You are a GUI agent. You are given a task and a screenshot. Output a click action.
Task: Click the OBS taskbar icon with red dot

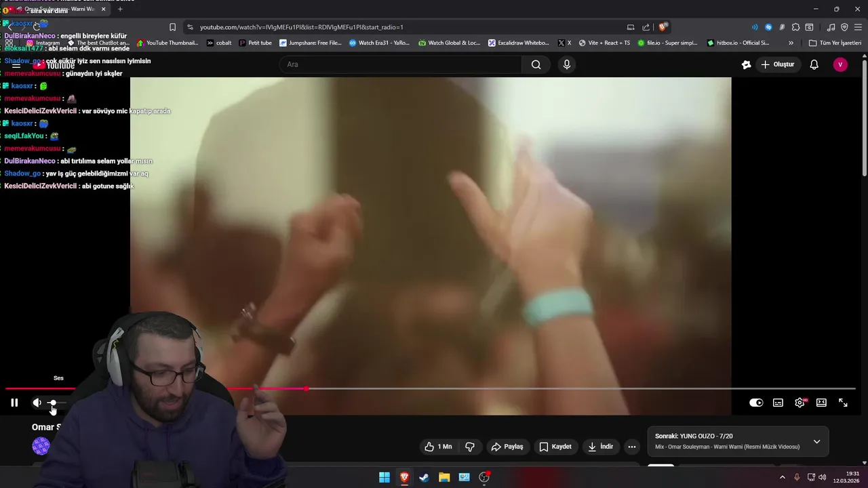484,477
